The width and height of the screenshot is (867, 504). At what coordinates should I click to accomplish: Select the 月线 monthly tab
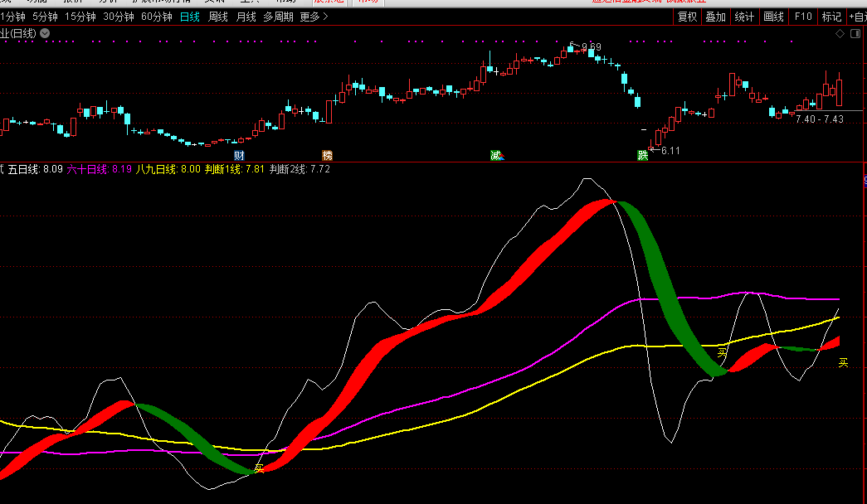coord(246,17)
